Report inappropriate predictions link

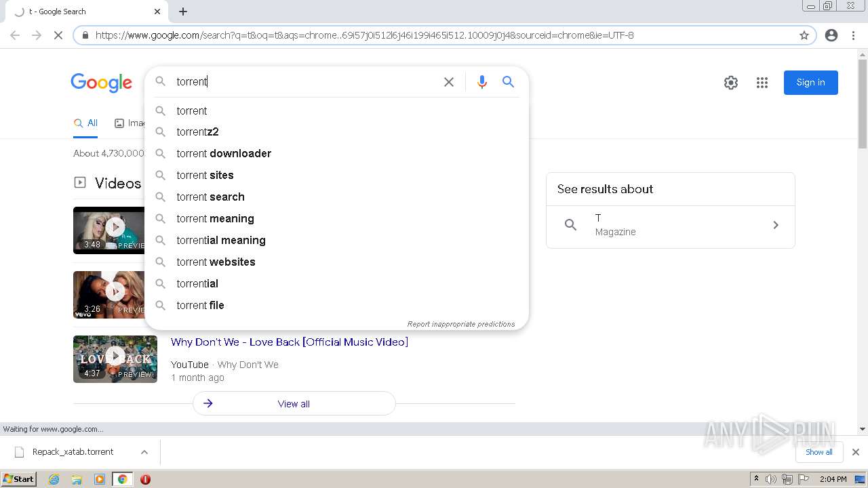pos(461,324)
